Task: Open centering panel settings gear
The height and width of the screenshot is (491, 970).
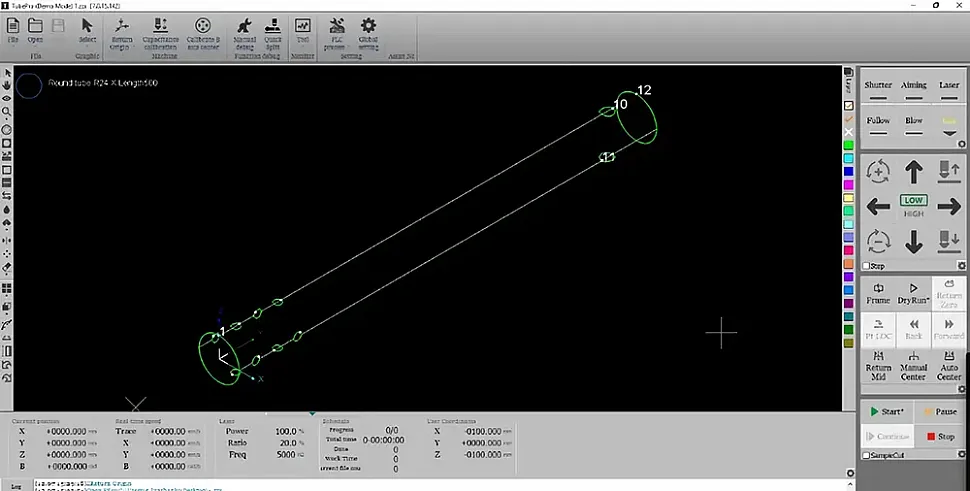Action: coord(961,390)
